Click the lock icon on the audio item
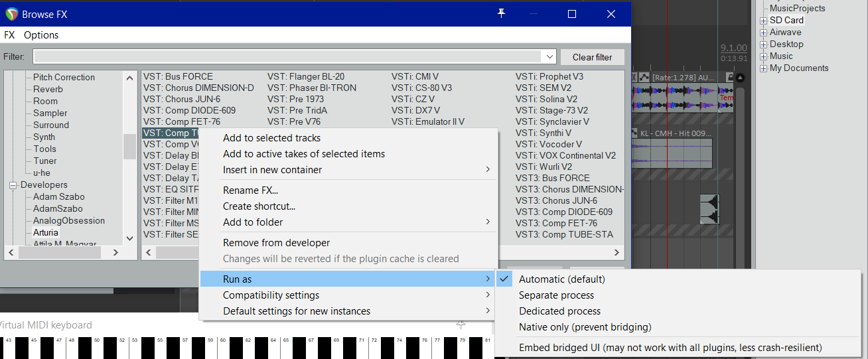Screen dimensions: 868x359 [729, 78]
